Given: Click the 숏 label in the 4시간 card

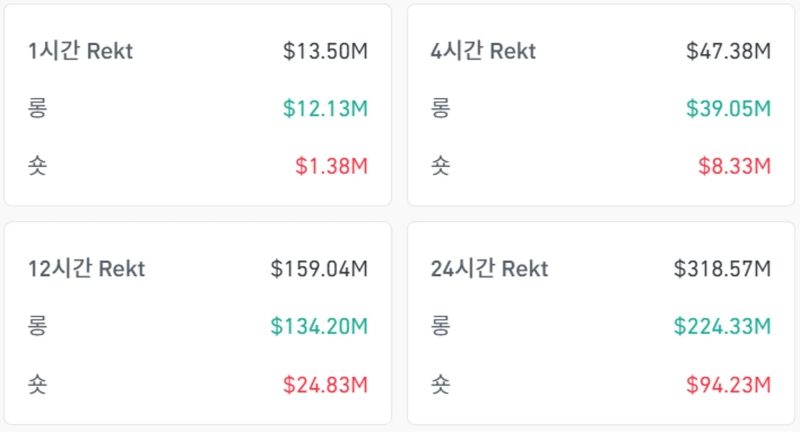Looking at the screenshot, I should tap(441, 166).
